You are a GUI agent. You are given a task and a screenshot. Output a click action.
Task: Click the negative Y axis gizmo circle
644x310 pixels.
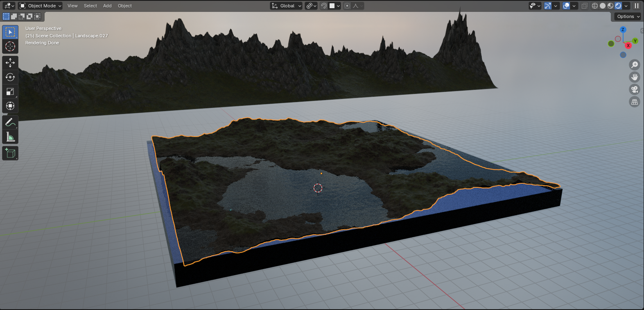[x=611, y=43]
